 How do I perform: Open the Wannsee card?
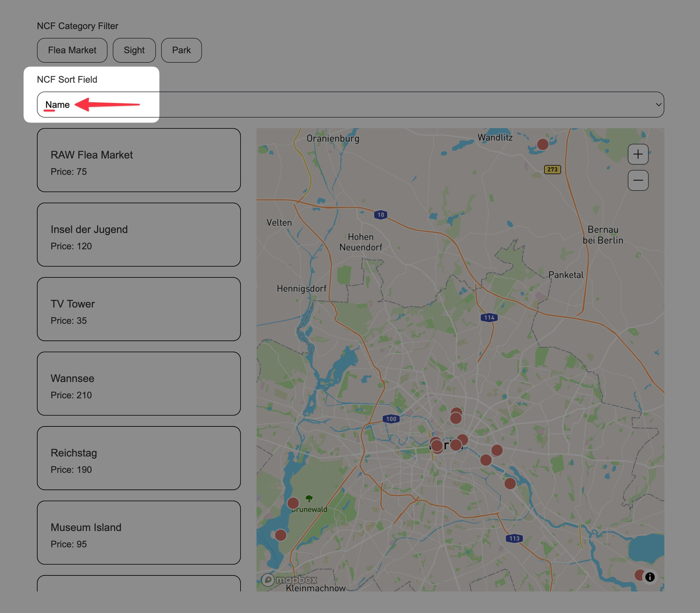click(x=139, y=384)
